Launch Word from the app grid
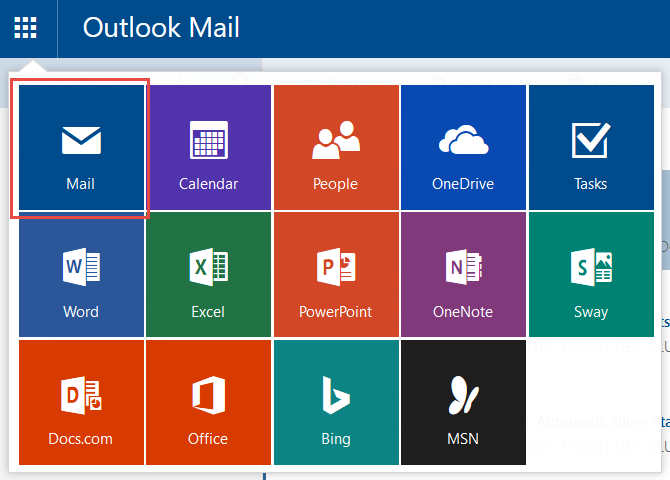 [81, 274]
